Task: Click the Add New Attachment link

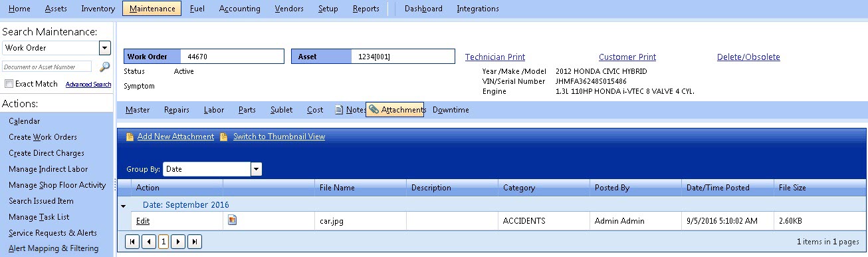Action: coord(175,136)
